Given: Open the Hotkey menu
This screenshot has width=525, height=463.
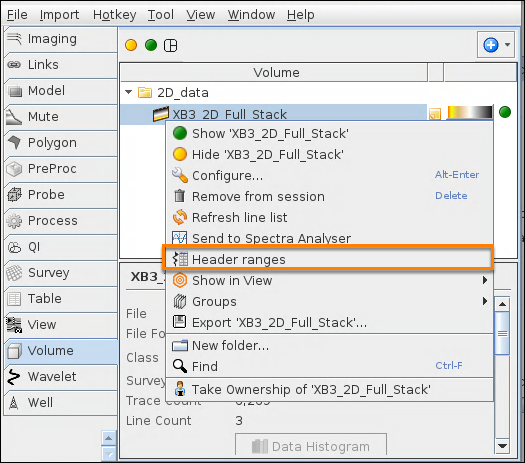Looking at the screenshot, I should pos(115,15).
